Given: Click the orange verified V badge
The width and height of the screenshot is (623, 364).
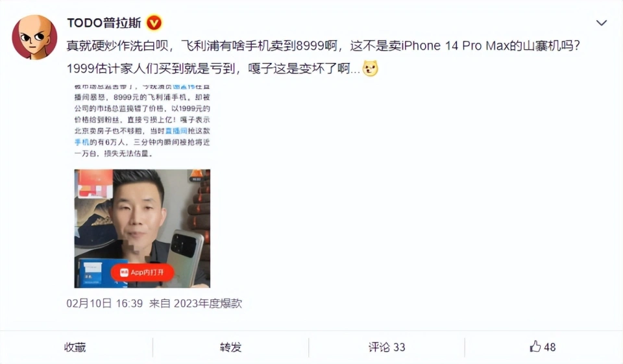Looking at the screenshot, I should pyautogui.click(x=154, y=23).
